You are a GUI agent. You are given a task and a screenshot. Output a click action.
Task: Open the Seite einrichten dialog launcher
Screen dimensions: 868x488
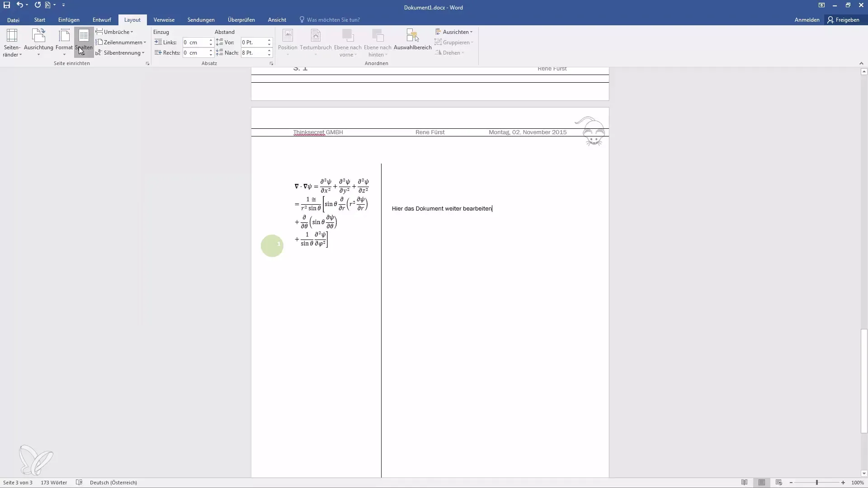pyautogui.click(x=147, y=64)
